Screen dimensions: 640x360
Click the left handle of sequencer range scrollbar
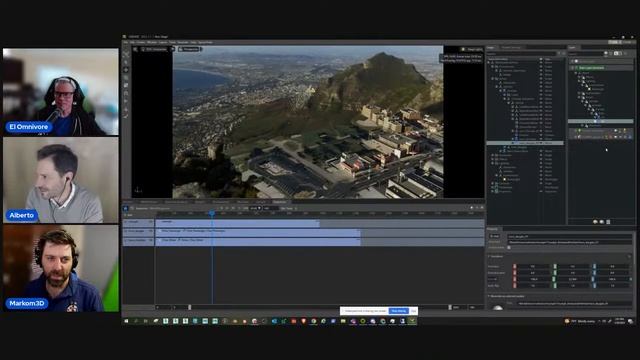[x=189, y=307]
